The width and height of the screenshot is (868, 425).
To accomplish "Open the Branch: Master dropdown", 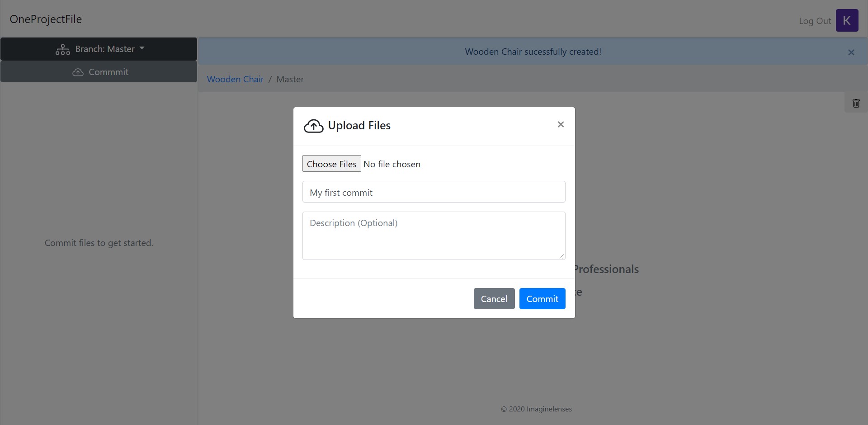I will (x=99, y=49).
